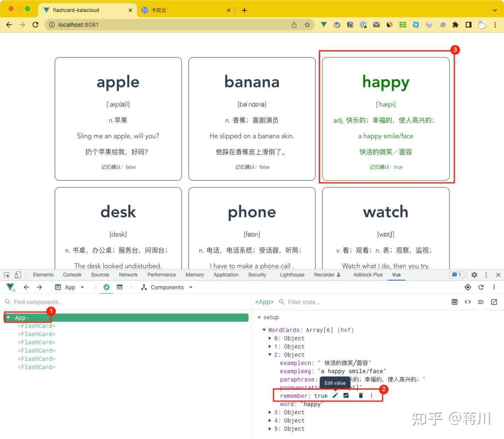Open DevTools settings gear
The width and height of the screenshot is (504, 439).
point(474,275)
